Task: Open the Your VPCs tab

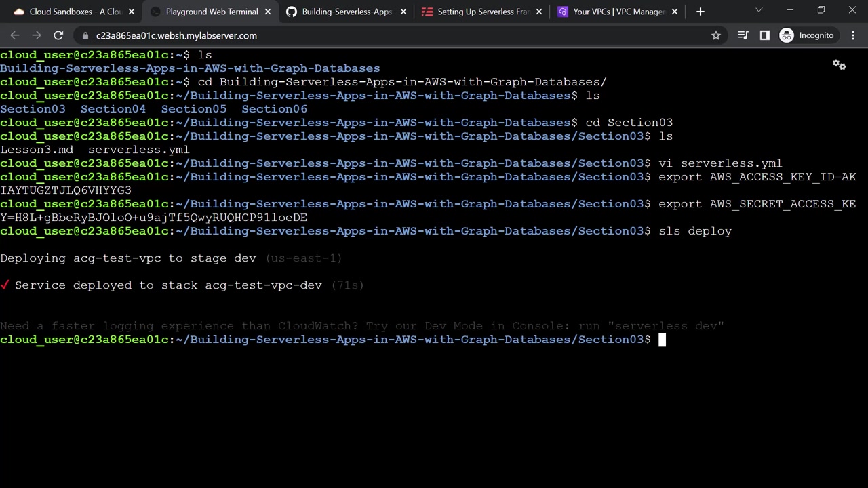Action: click(x=618, y=12)
